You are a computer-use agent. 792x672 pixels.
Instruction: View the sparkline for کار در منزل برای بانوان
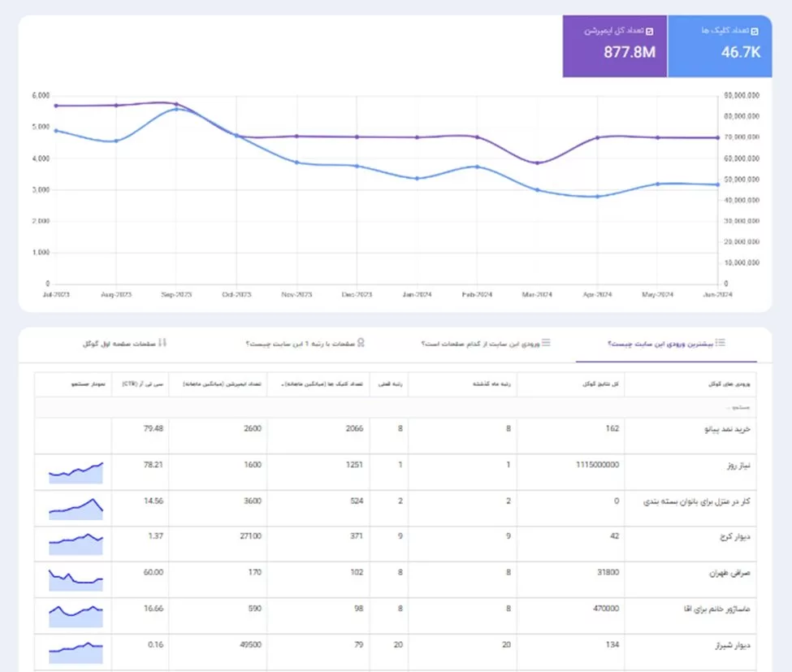(x=76, y=509)
